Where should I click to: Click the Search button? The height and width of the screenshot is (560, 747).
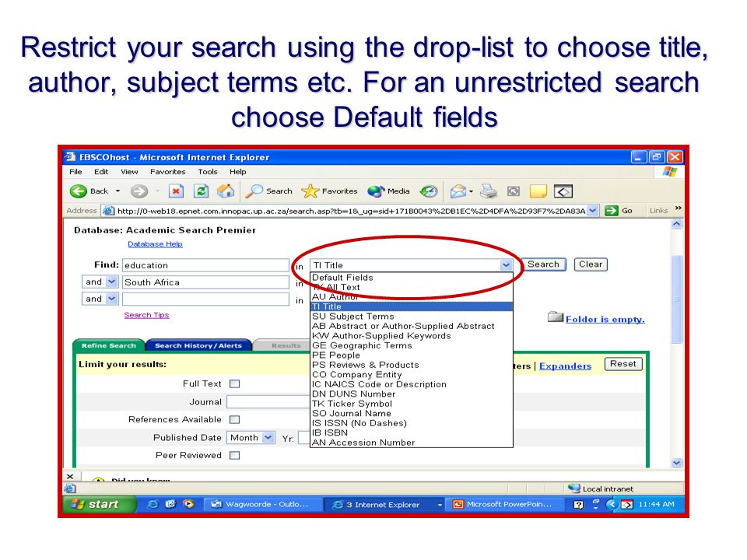pyautogui.click(x=544, y=264)
